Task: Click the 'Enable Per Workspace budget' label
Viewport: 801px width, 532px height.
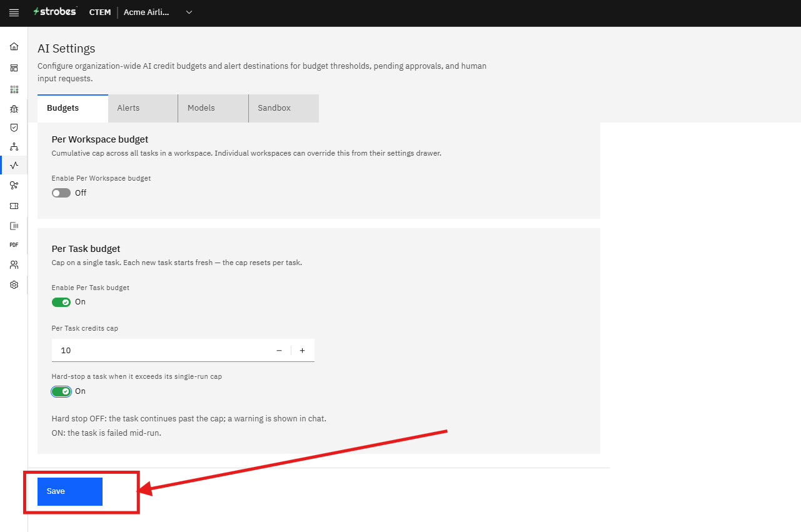Action: pyautogui.click(x=101, y=178)
